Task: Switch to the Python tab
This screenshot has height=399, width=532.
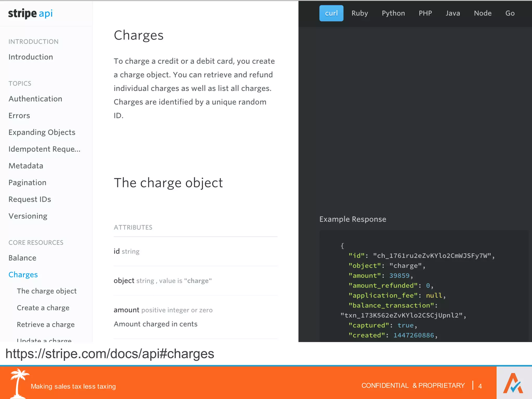Action: click(393, 13)
